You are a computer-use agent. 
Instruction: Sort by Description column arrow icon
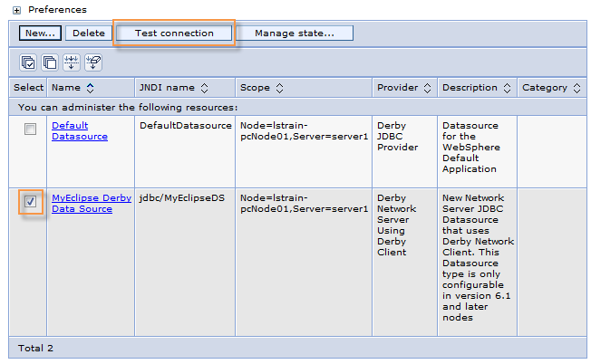[506, 88]
